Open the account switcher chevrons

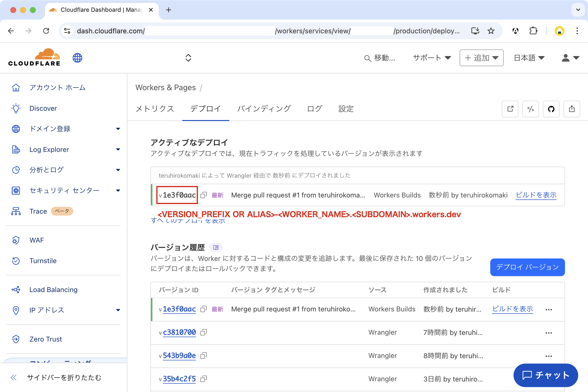(188, 58)
